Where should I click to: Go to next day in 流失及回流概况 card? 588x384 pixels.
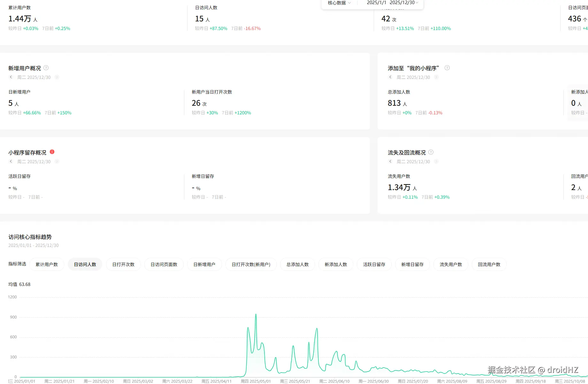click(436, 162)
